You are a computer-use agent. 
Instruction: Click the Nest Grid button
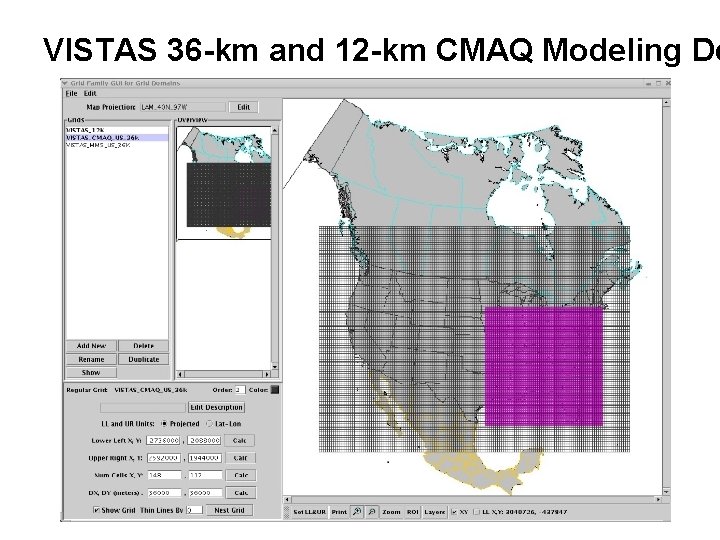(x=229, y=510)
